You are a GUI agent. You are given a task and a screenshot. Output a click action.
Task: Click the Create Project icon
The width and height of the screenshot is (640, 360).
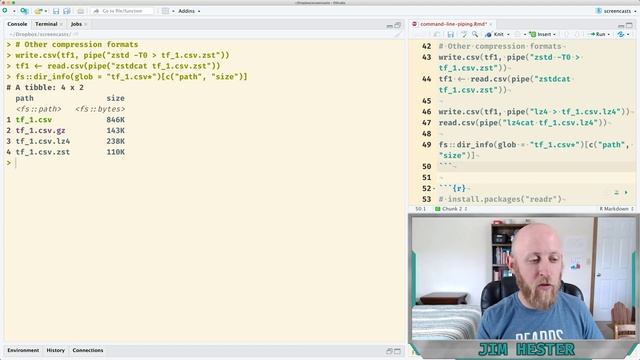pyautogui.click(x=24, y=11)
